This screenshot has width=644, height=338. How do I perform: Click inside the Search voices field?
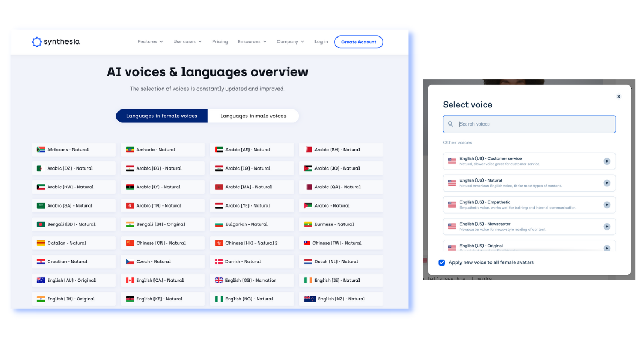click(x=529, y=124)
